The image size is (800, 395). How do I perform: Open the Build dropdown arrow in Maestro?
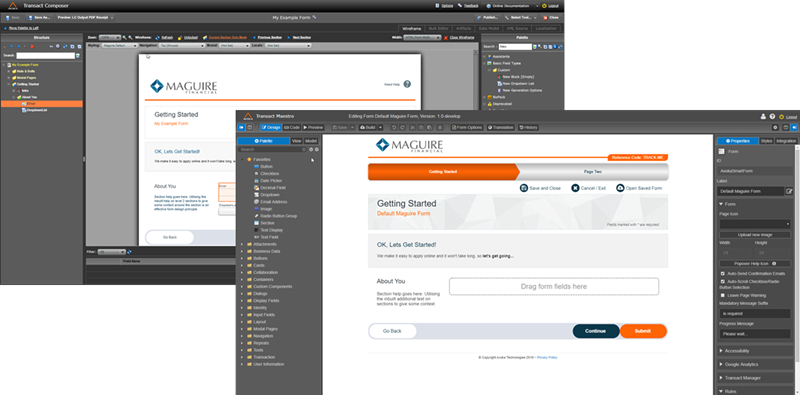coord(381,127)
